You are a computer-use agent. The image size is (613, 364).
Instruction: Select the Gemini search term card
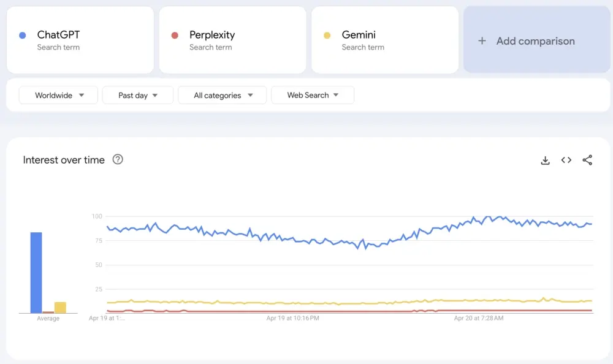(x=384, y=39)
